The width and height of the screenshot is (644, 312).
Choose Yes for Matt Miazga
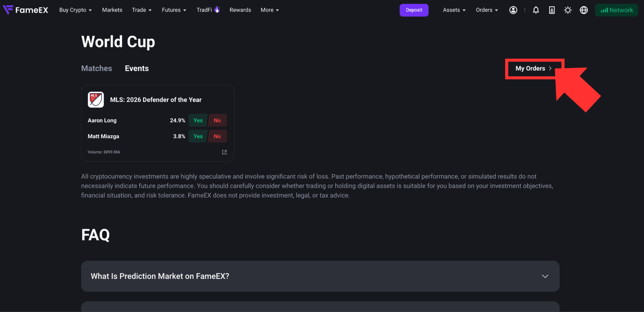coord(198,136)
